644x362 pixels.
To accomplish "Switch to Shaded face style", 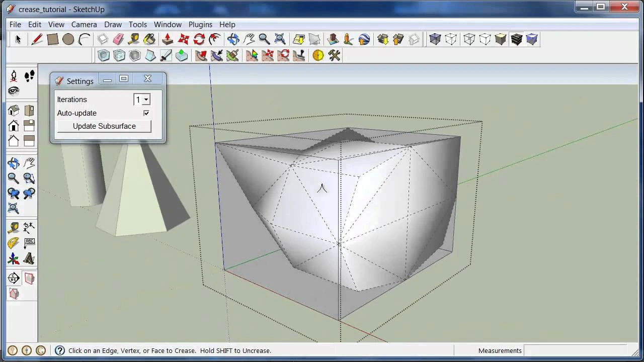I will (501, 39).
